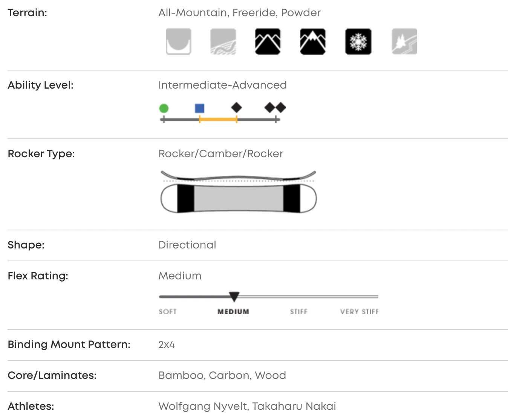Click the STIFF flex scale label
This screenshot has height=420, width=508.
click(299, 312)
